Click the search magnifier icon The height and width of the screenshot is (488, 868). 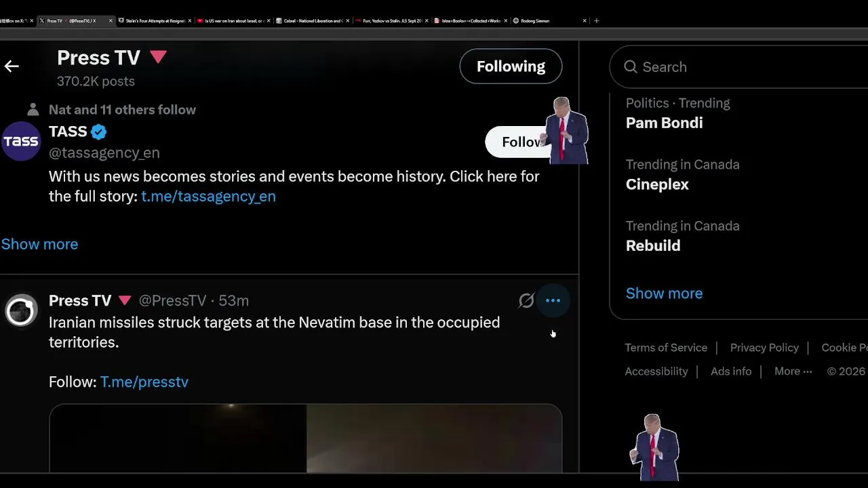pyautogui.click(x=631, y=66)
